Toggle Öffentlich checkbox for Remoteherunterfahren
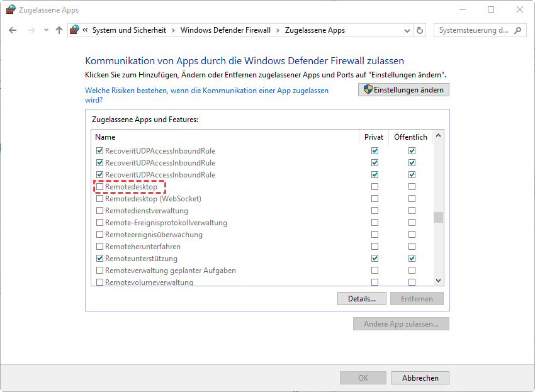This screenshot has width=535, height=392. [412, 246]
